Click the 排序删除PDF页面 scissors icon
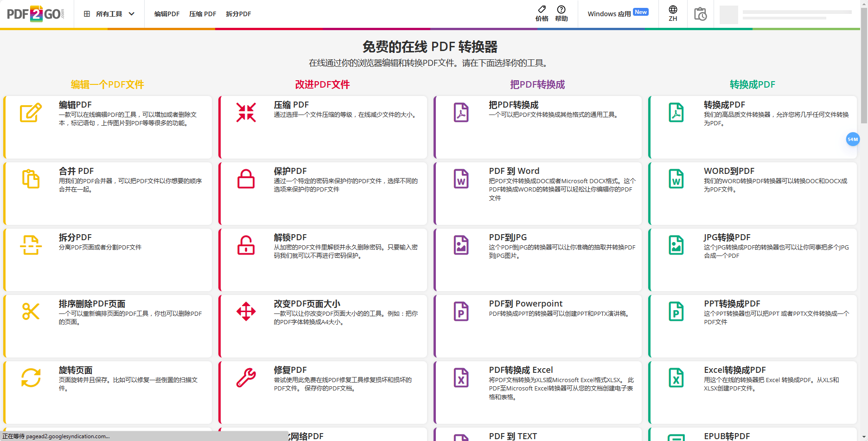 (x=30, y=312)
